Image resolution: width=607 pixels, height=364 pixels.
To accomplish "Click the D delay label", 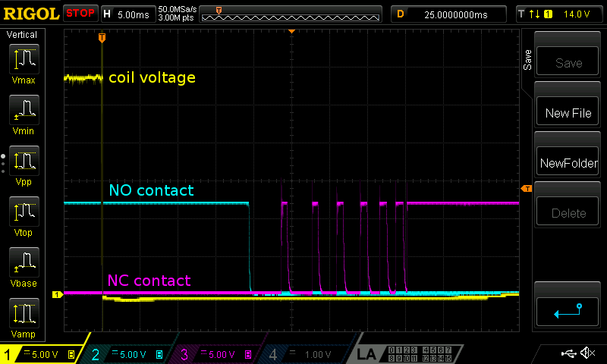I will [401, 14].
